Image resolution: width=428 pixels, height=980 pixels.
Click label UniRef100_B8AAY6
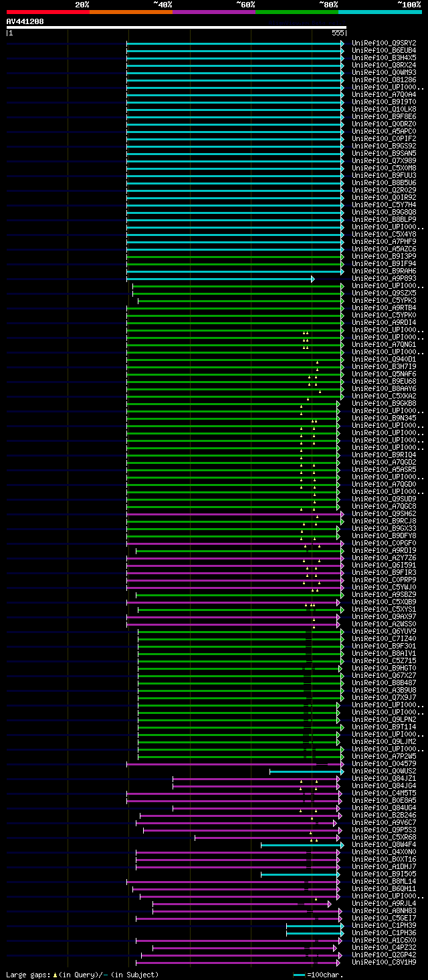tap(384, 388)
